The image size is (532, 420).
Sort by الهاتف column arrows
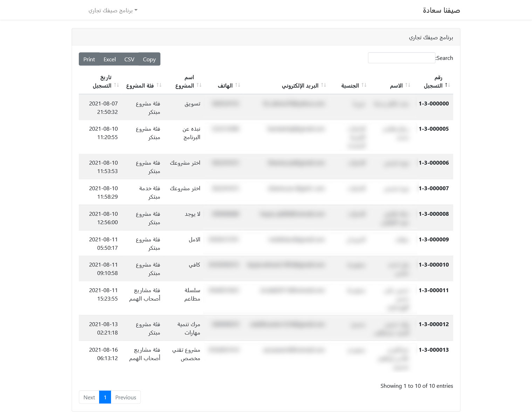click(x=237, y=85)
